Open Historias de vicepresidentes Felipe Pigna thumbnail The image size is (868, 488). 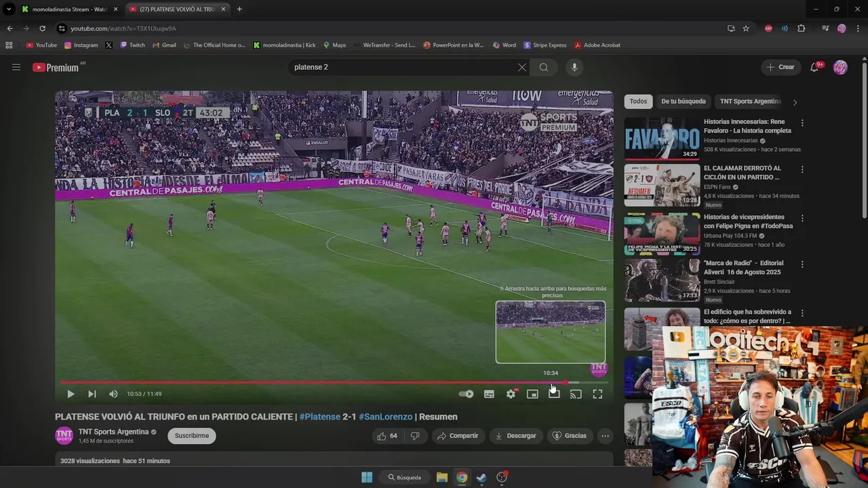pos(662,233)
